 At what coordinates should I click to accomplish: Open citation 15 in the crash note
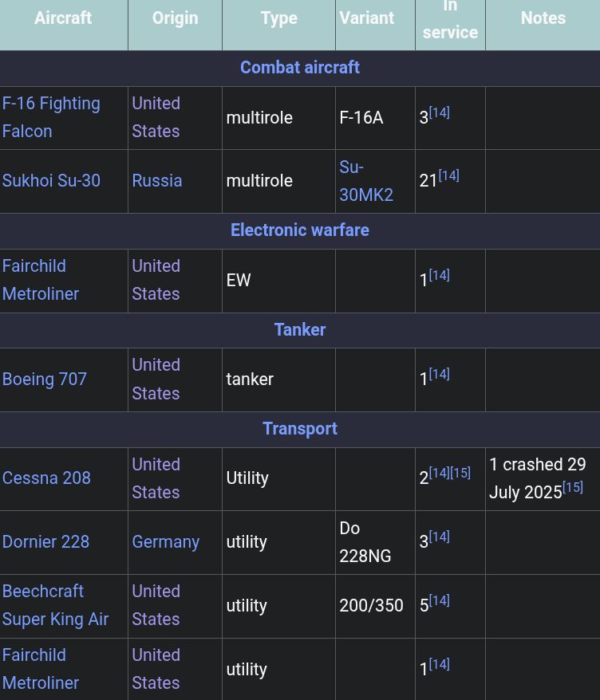tap(573, 487)
